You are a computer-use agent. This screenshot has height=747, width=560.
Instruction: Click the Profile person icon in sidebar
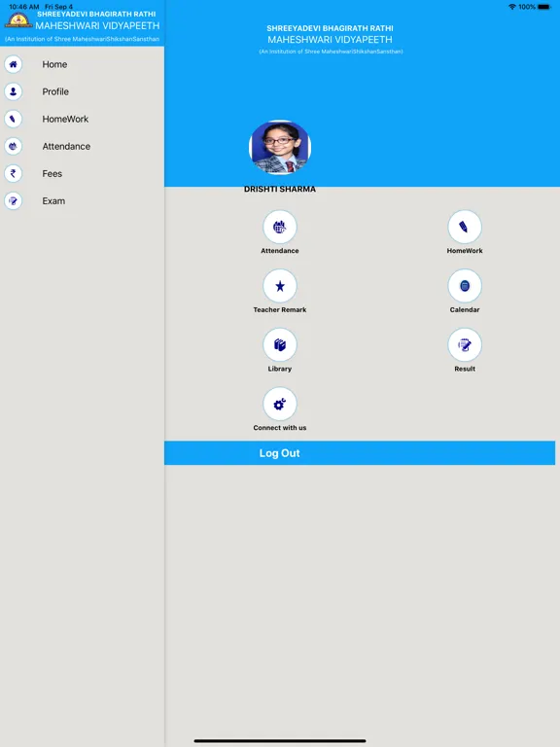point(14,91)
